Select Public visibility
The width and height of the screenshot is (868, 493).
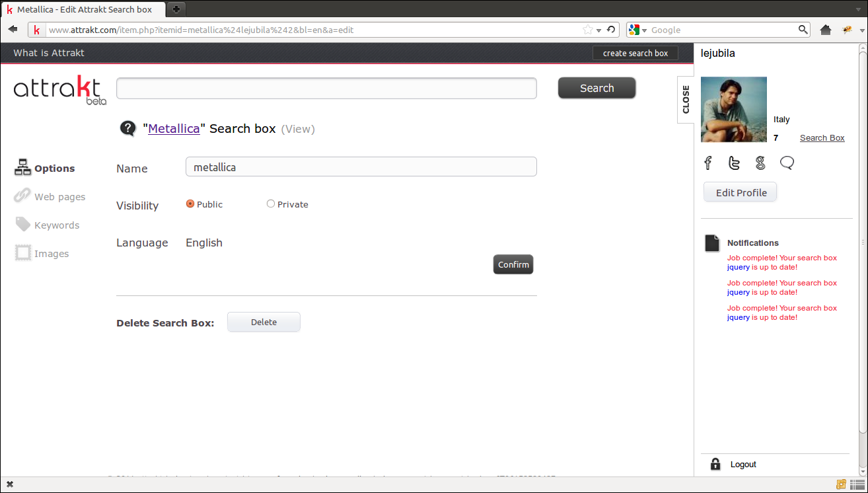[x=190, y=204]
